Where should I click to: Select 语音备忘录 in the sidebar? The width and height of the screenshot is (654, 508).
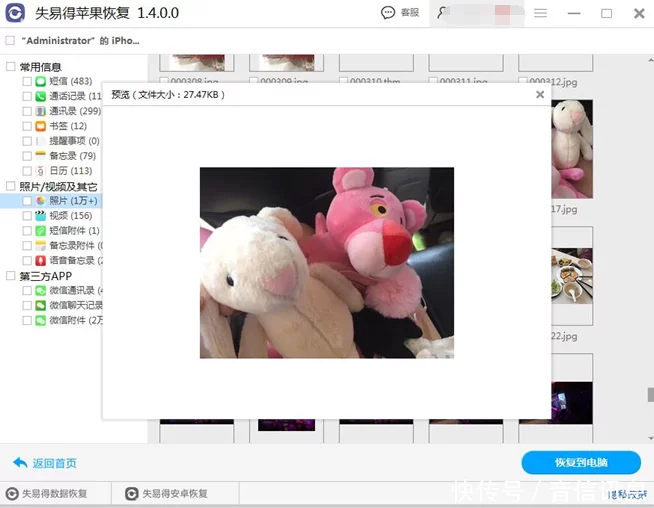tap(75, 260)
